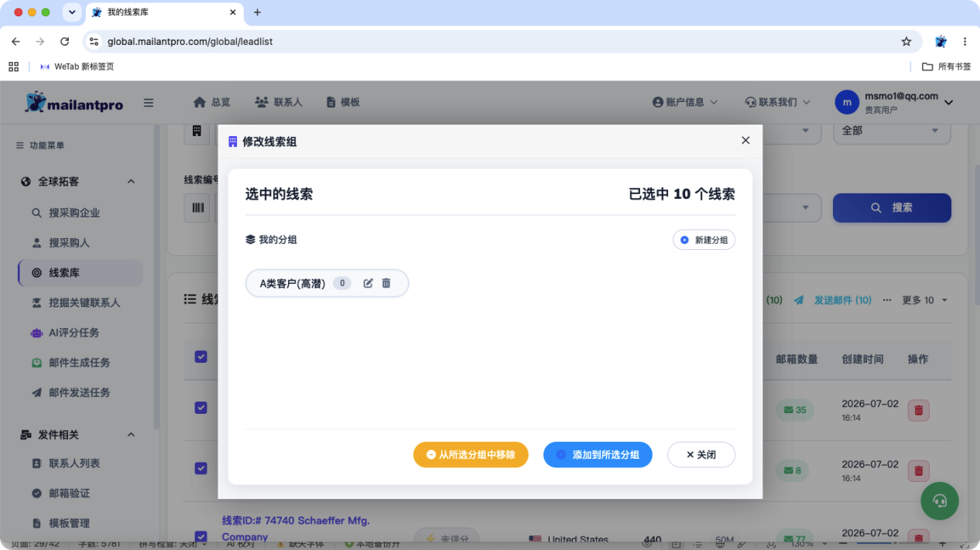Open 联系人 in top navigation

pyautogui.click(x=279, y=102)
